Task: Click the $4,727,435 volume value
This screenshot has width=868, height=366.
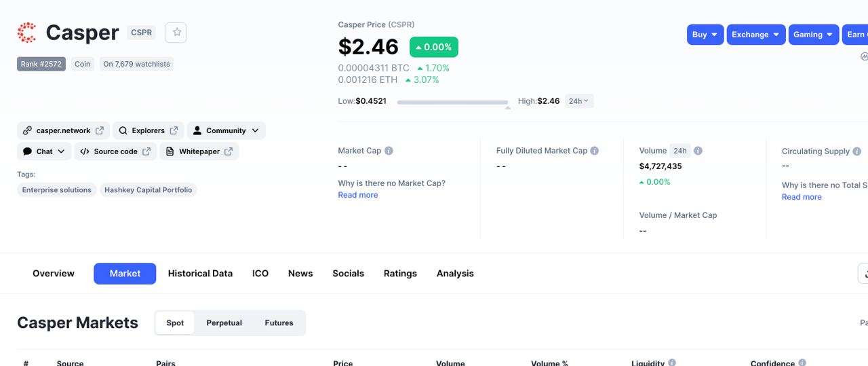Action: (660, 166)
